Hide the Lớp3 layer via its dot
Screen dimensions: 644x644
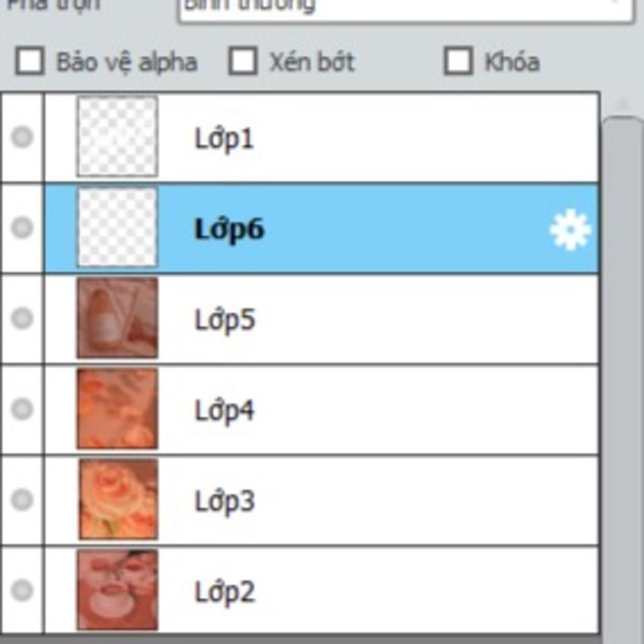(22, 500)
